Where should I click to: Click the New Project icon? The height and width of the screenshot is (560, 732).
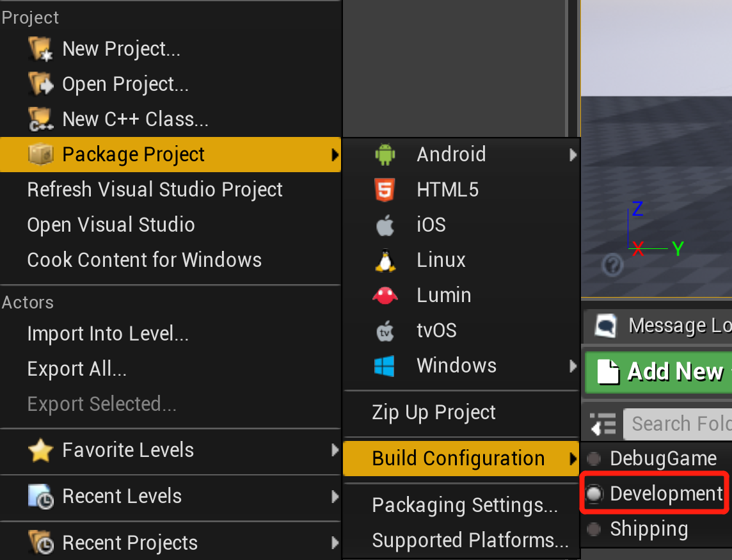[40, 49]
